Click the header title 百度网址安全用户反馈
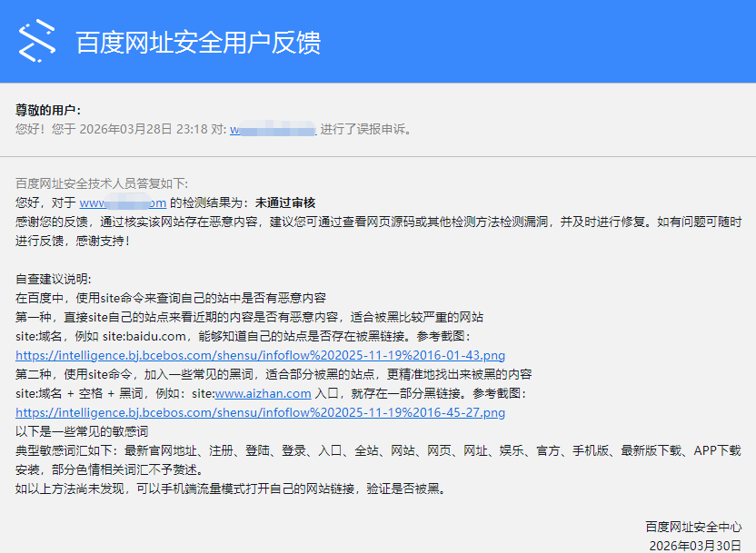The image size is (756, 553). [x=198, y=43]
